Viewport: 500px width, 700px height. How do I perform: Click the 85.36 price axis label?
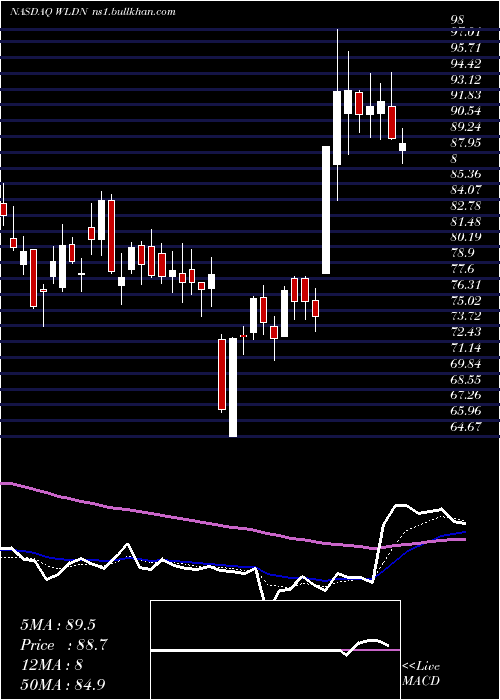click(x=466, y=174)
